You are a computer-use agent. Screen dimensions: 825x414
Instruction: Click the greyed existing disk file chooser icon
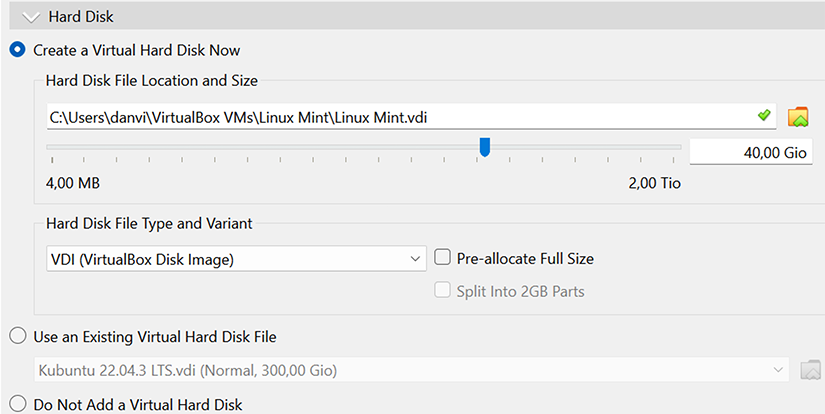coord(811,370)
